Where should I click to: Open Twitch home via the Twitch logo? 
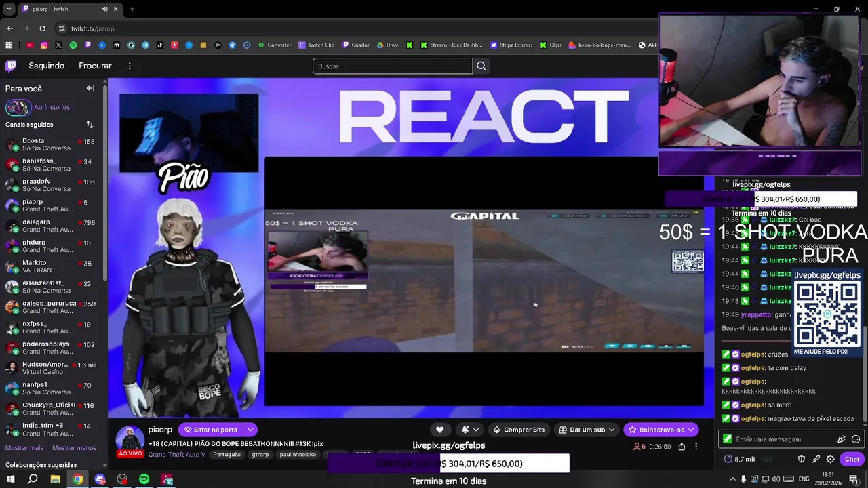pyautogui.click(x=11, y=66)
